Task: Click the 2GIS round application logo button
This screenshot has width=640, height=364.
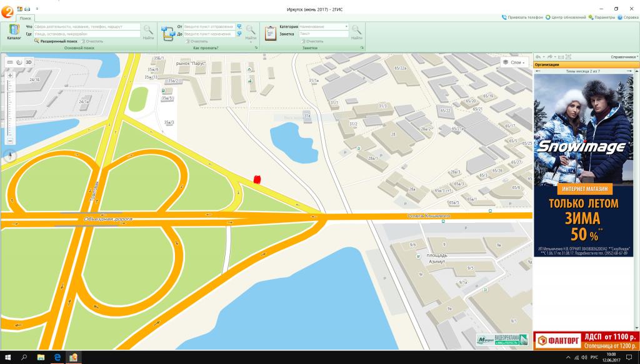Action: tap(7, 9)
